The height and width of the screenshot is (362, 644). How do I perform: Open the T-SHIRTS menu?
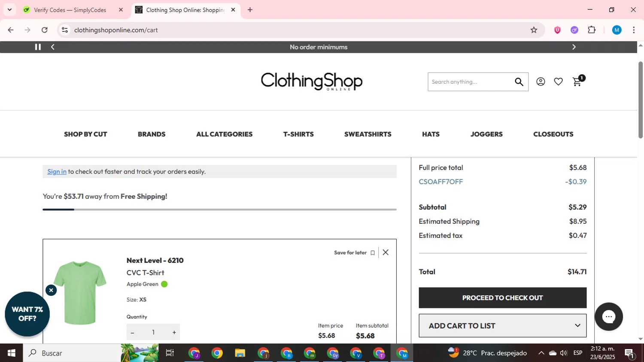click(x=298, y=134)
